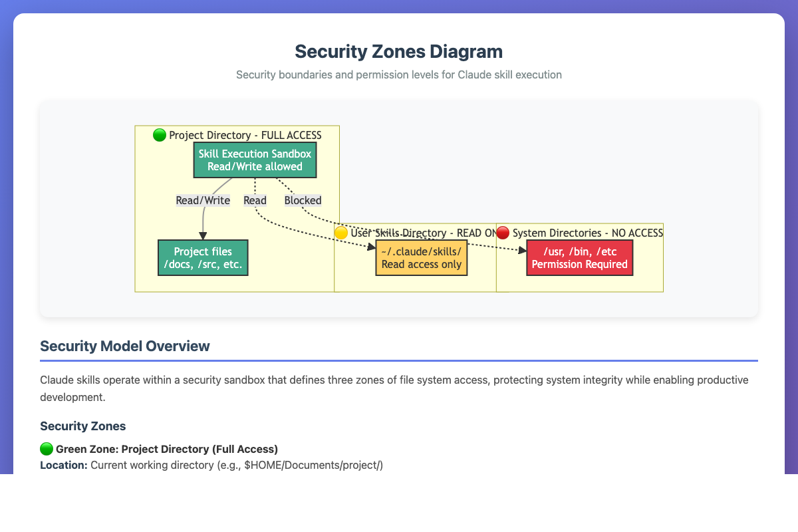Click the Security Model Overview heading
This screenshot has height=532, width=798.
point(125,346)
